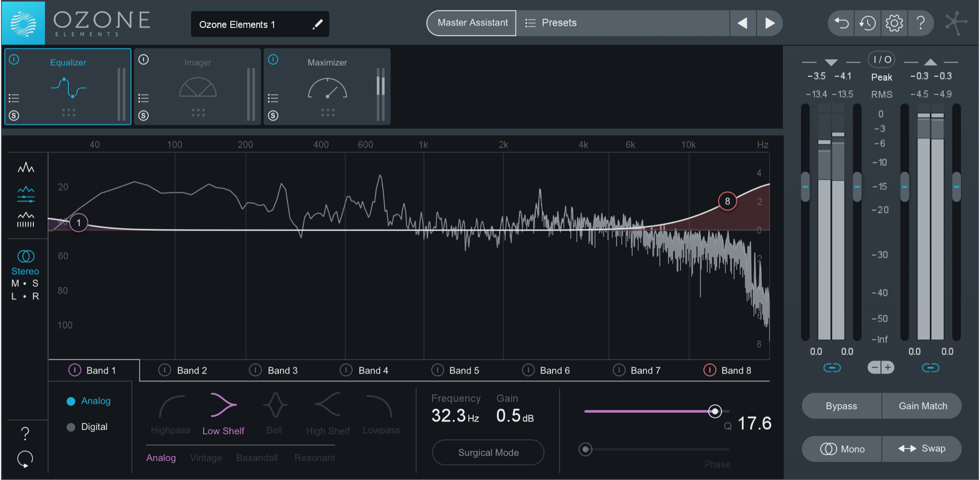Open the Maximizer module preset list icon
Screen dimensions: 980x480
(x=273, y=98)
